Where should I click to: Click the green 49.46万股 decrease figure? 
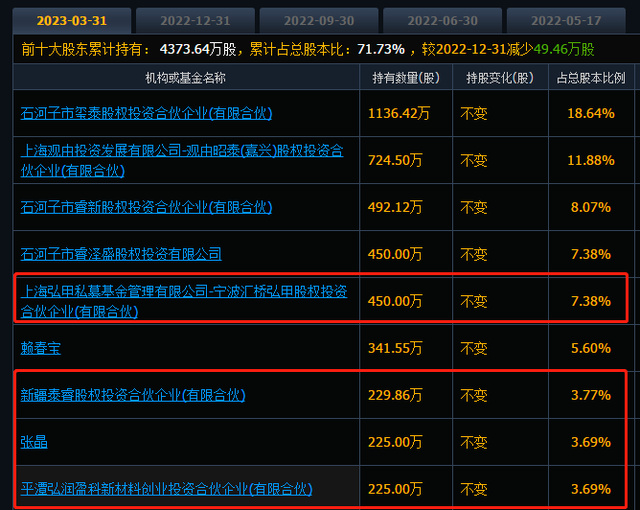[x=564, y=49]
